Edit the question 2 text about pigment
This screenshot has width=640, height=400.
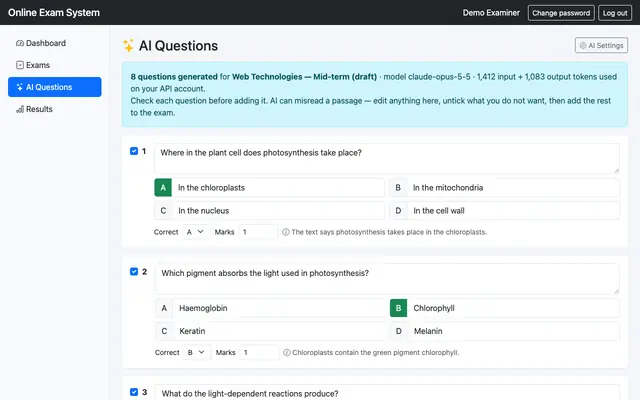(x=387, y=278)
